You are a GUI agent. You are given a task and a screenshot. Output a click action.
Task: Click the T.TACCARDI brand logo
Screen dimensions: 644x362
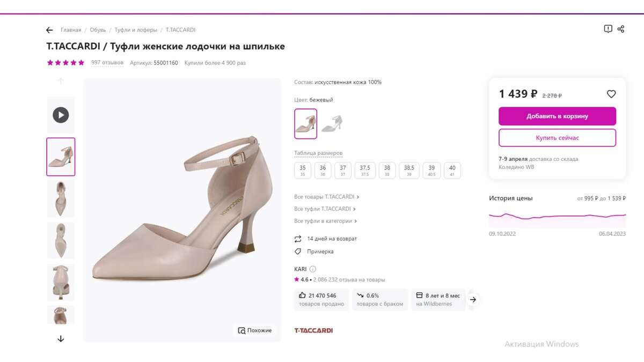tap(313, 330)
